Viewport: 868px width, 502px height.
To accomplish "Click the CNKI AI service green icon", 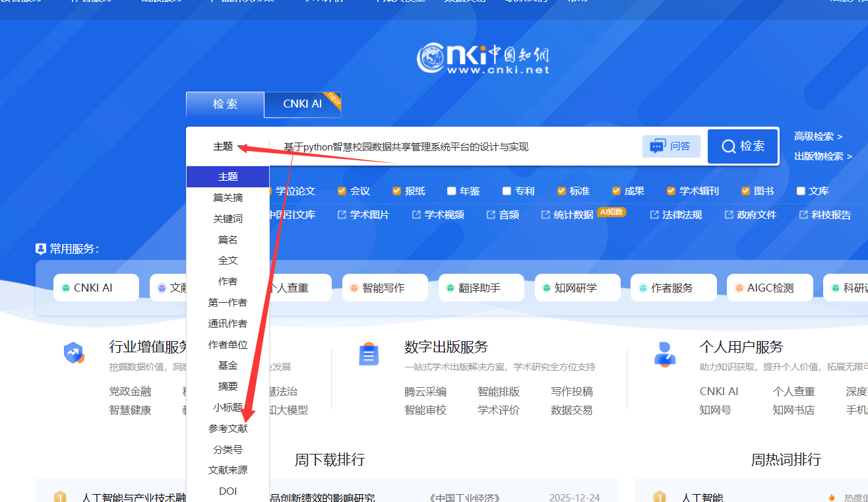I will click(x=66, y=288).
